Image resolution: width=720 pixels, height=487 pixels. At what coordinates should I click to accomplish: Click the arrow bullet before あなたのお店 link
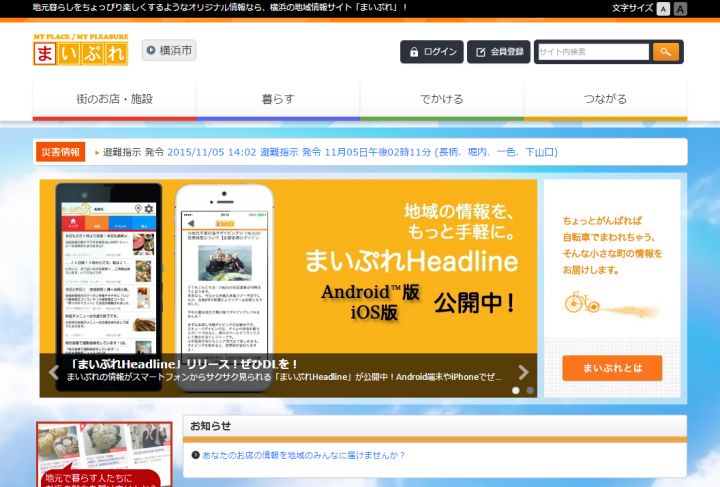coord(196,455)
